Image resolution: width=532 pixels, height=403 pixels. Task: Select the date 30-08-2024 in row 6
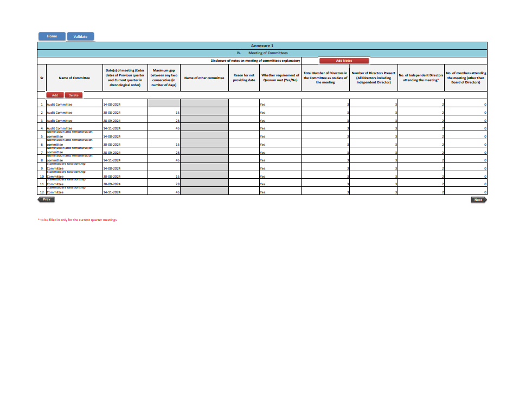click(125, 144)
